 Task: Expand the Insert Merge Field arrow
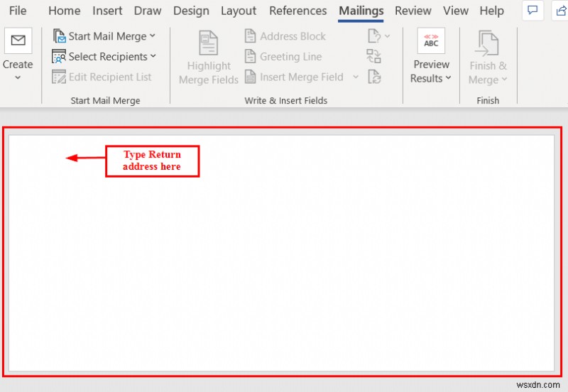coord(356,77)
